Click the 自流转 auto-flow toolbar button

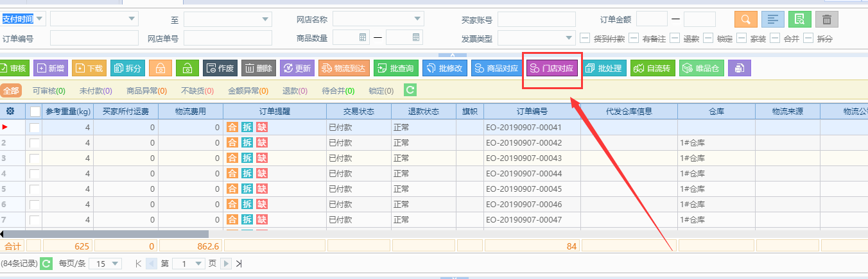coord(653,68)
